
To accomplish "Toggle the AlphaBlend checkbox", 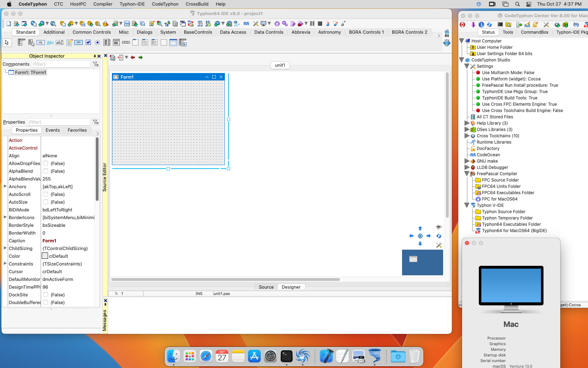I will click(46, 171).
